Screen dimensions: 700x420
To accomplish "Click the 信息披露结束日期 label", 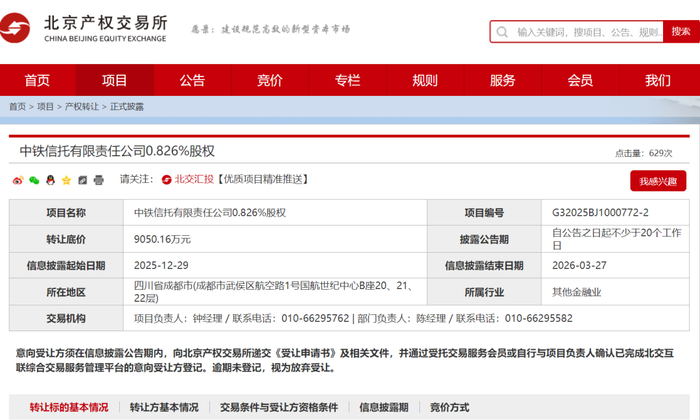I will (x=484, y=266).
